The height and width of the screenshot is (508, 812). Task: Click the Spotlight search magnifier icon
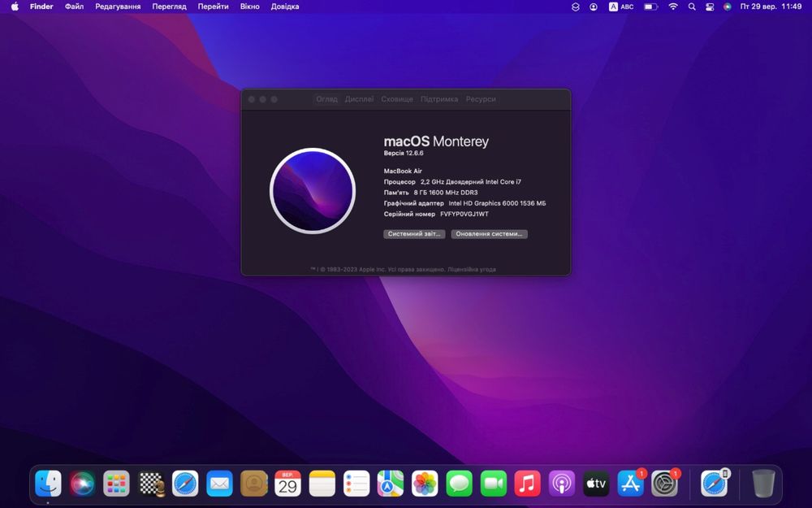click(692, 7)
